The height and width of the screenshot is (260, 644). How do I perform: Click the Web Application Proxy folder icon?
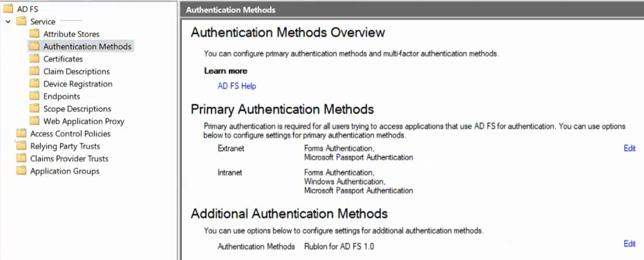34,121
